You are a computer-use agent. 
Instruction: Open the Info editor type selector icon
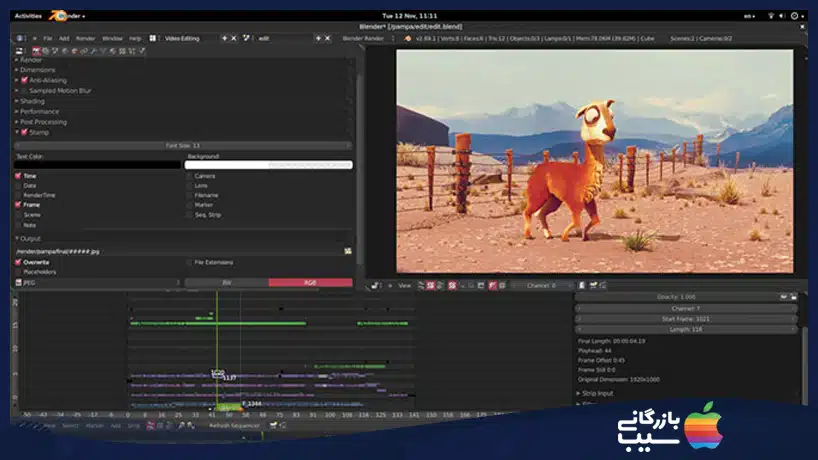20,38
